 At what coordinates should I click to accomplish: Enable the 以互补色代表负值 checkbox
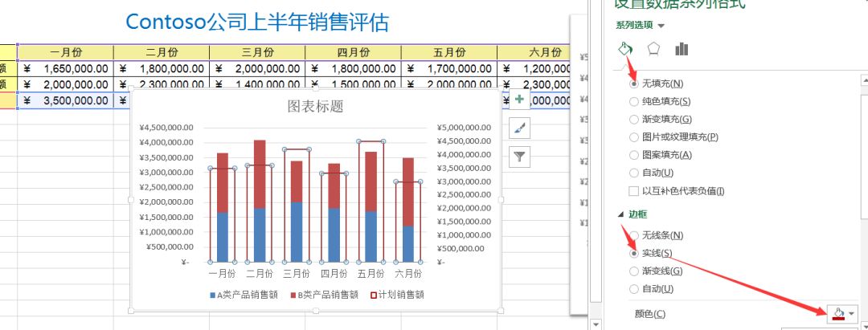pyautogui.click(x=634, y=190)
